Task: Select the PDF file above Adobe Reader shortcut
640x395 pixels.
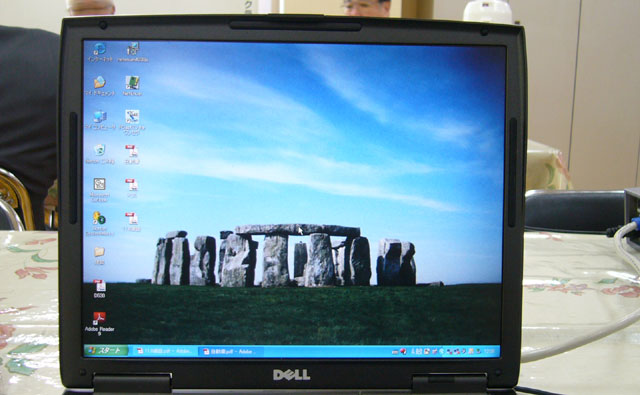Action: click(99, 288)
